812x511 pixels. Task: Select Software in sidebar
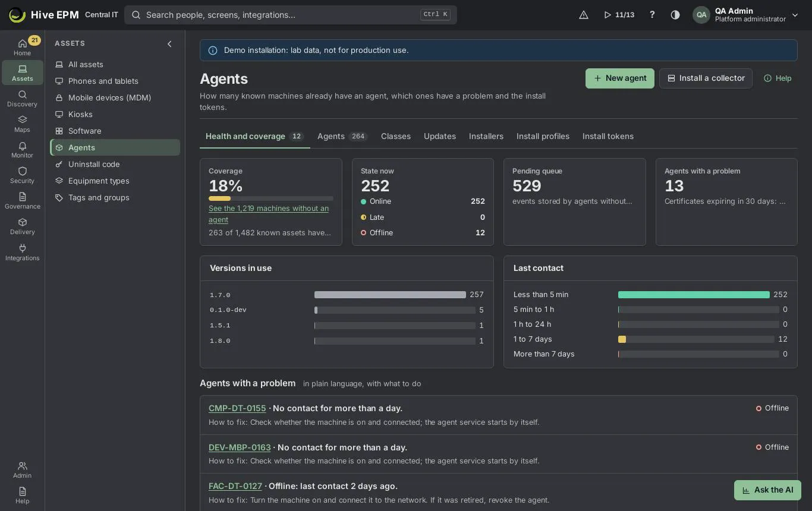click(x=115, y=131)
